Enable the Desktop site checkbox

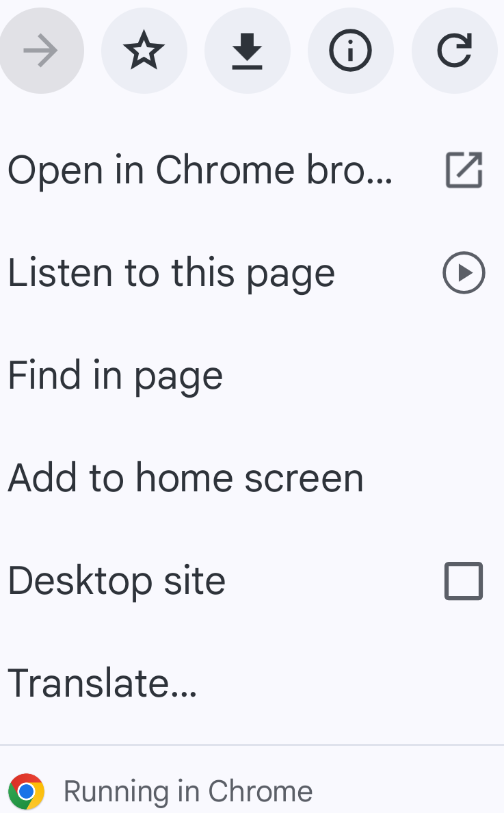[x=464, y=581]
